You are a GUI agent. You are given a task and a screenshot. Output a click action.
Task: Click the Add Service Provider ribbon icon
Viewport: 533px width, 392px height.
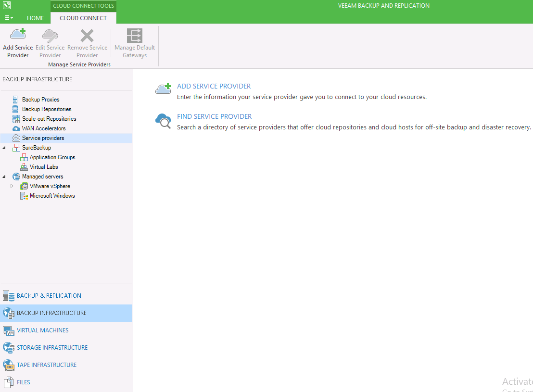click(18, 34)
